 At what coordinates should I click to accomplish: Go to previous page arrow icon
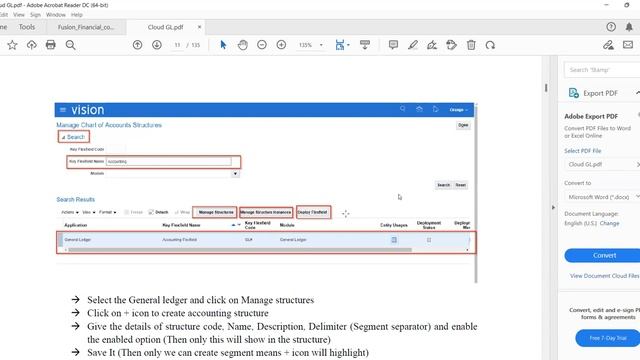click(x=138, y=45)
